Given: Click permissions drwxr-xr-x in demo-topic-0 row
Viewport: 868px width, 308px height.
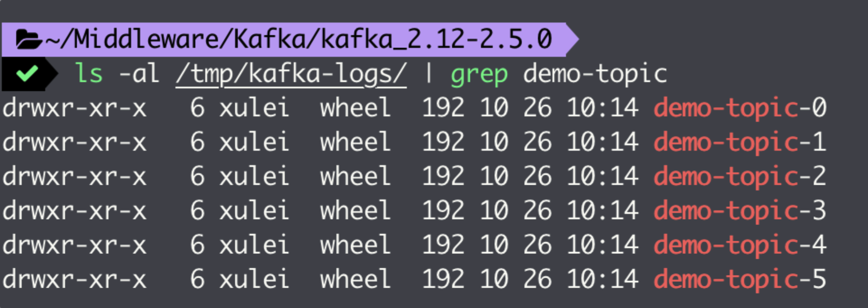Looking at the screenshot, I should [75, 108].
